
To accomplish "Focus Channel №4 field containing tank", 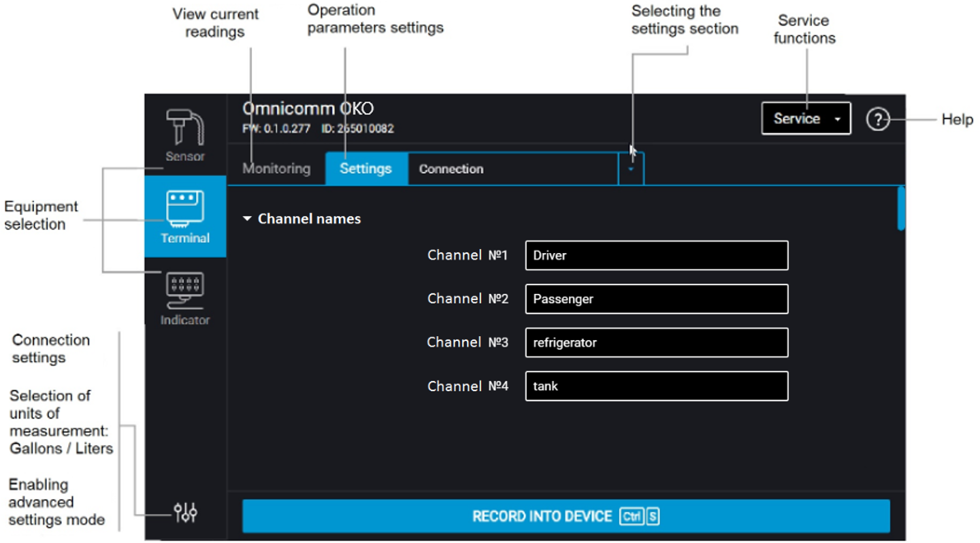I will tap(657, 386).
